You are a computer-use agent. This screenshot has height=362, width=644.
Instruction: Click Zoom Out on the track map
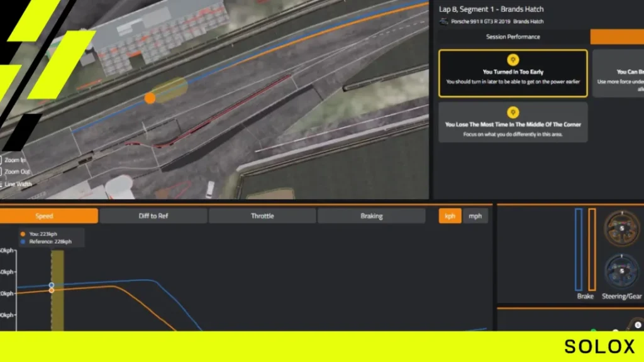pyautogui.click(x=15, y=172)
